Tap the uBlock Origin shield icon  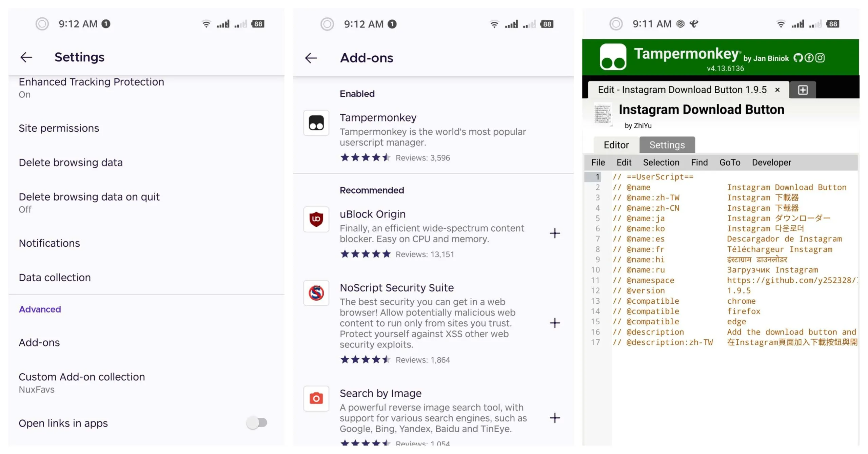click(316, 219)
